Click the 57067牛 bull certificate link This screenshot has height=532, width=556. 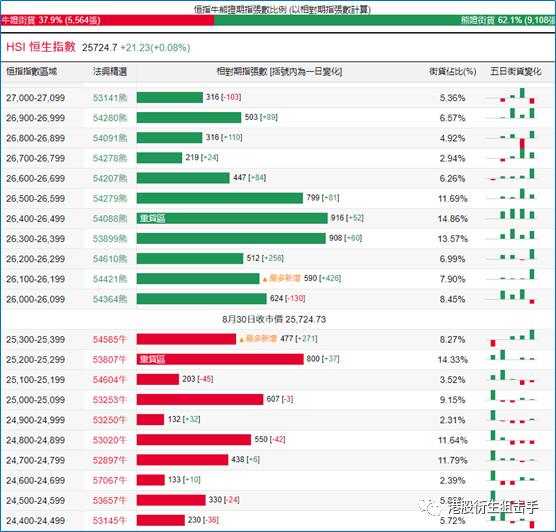110,481
